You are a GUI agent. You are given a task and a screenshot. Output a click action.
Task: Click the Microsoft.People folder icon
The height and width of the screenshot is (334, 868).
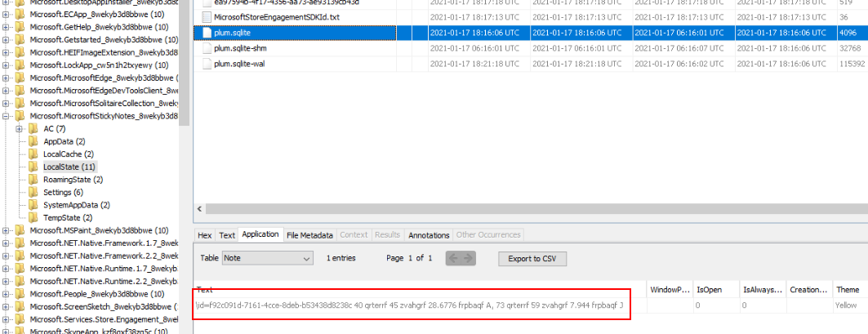click(20, 293)
